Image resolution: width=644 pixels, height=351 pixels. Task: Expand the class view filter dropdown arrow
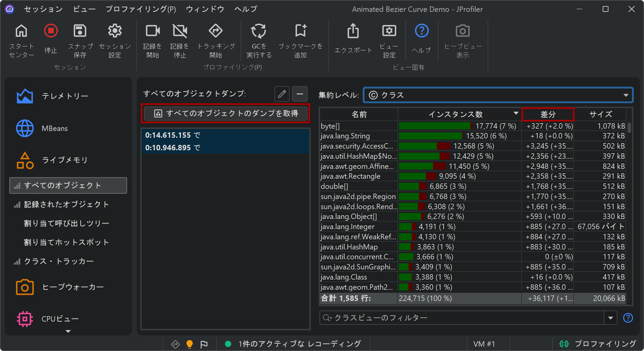coord(610,318)
